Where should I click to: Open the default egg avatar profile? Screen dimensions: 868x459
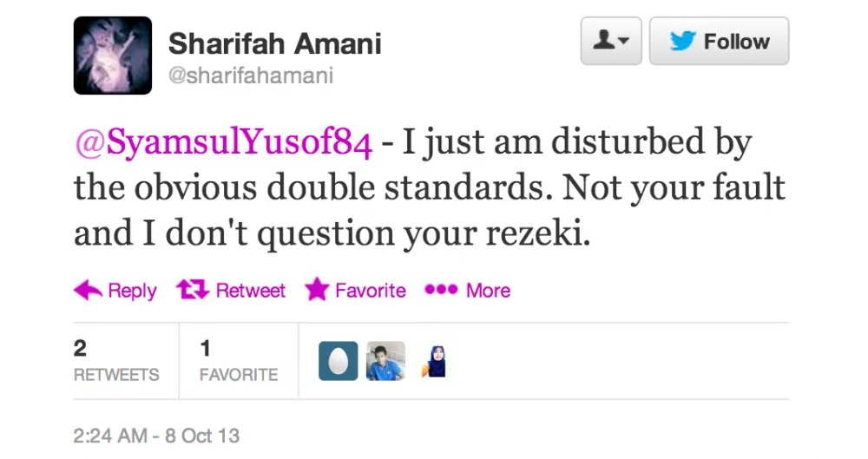338,361
